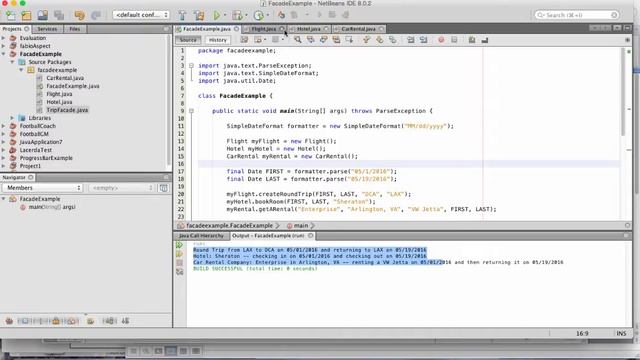
Task: Open the Debug Project dropdown arrow
Action: click(247, 16)
